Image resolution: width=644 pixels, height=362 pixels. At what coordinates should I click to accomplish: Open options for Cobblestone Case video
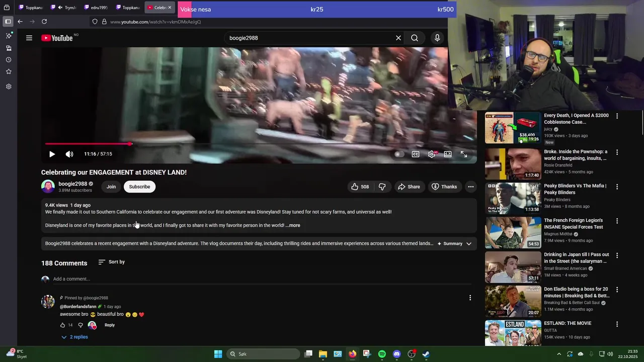point(617,116)
